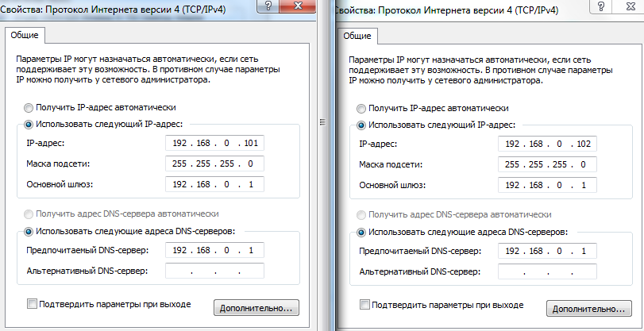Click subnet mask field in left dialog
Image resolution: width=644 pixels, height=331 pixels.
(x=214, y=164)
